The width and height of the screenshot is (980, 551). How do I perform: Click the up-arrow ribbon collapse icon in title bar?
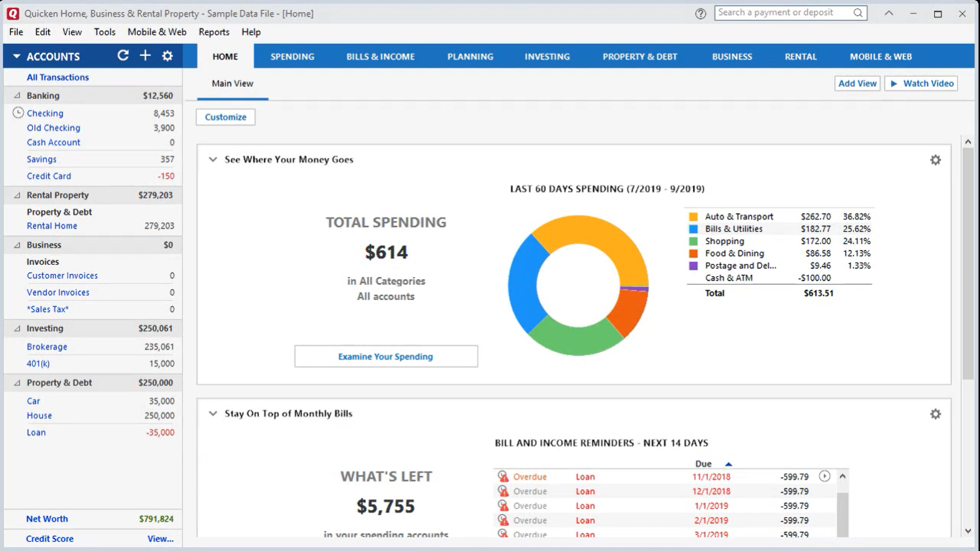click(888, 13)
